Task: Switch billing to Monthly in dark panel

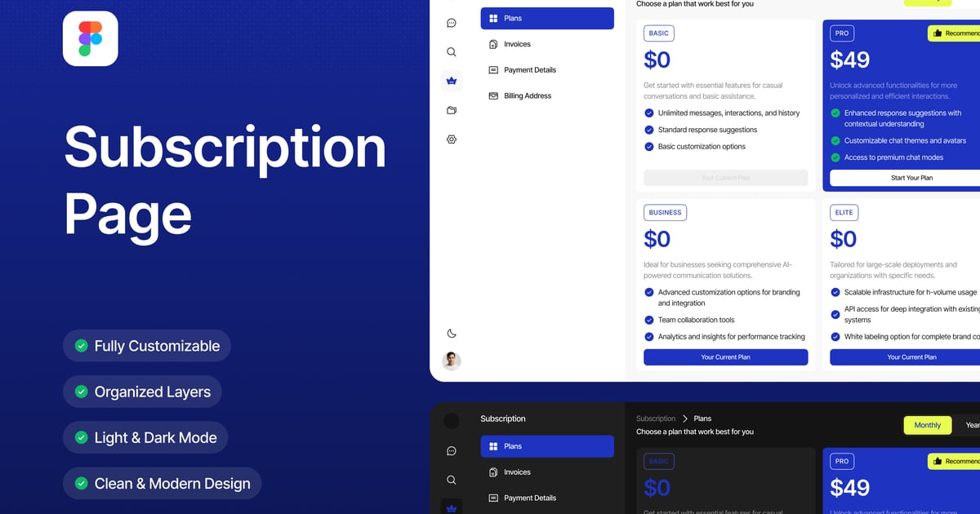Action: 927,425
